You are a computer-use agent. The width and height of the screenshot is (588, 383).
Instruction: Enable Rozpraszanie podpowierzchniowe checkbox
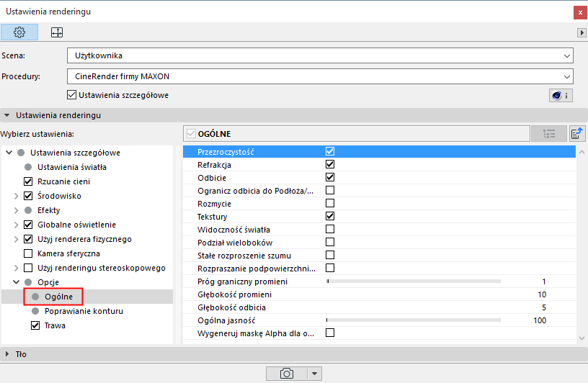(x=330, y=268)
